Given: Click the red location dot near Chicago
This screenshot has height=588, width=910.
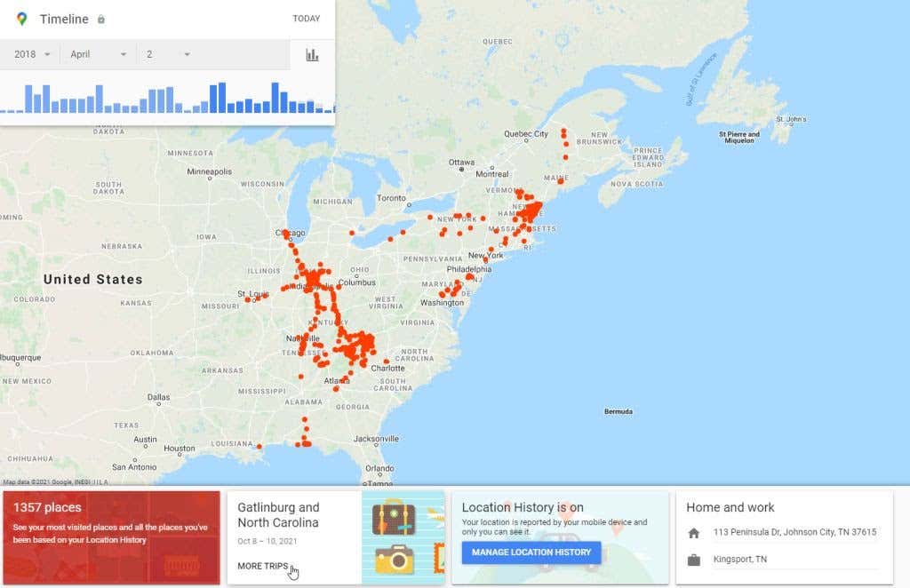Looking at the screenshot, I should (286, 233).
